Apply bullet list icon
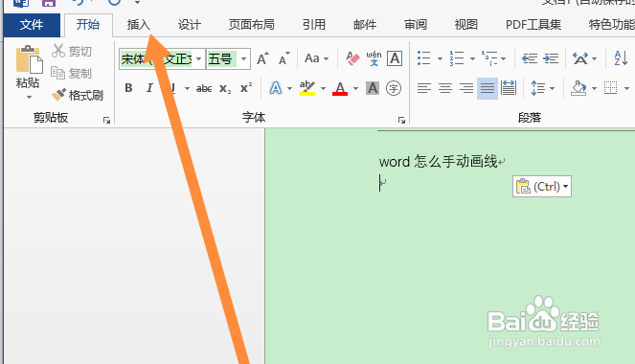635x364 pixels. 424,58
